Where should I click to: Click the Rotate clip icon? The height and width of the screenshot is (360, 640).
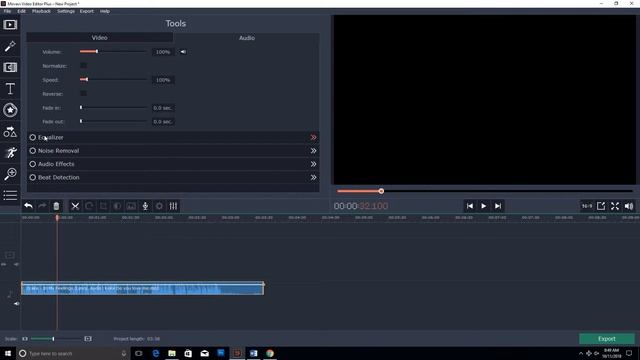89,206
